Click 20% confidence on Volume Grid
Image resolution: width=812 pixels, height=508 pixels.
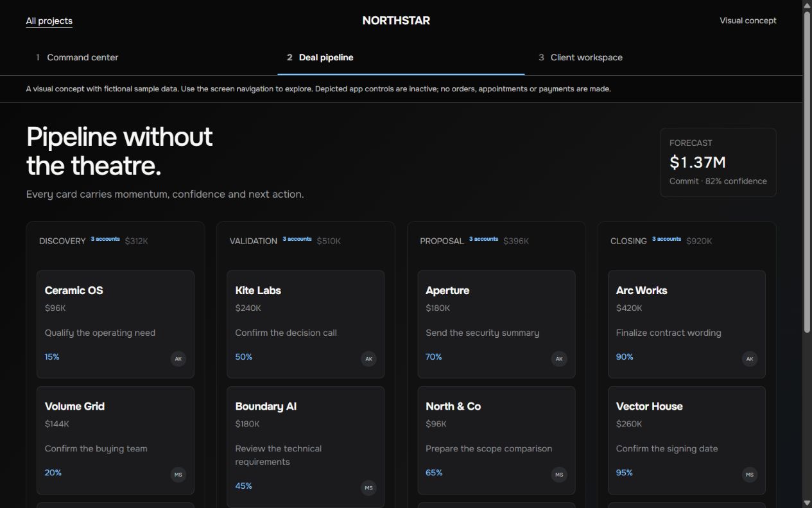53,472
